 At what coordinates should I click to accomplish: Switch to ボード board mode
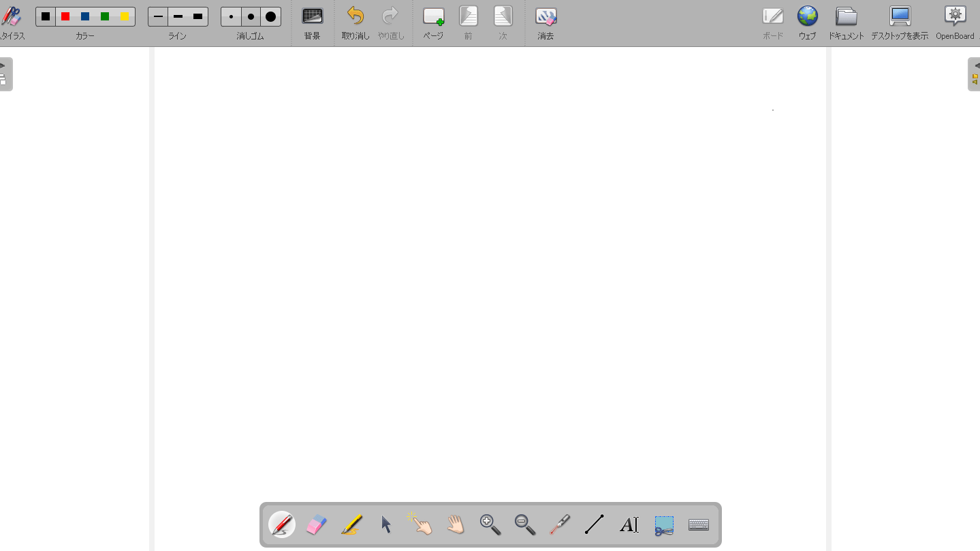coord(773,22)
